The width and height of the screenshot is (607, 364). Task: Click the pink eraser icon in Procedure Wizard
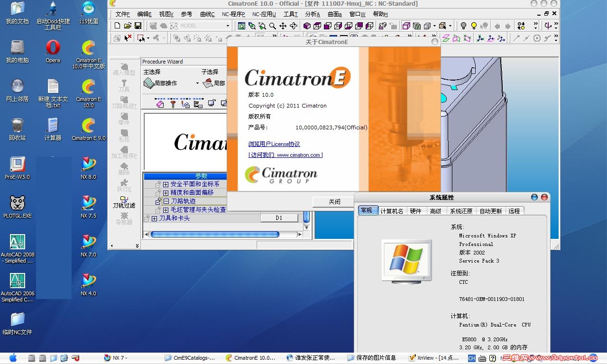point(160,103)
